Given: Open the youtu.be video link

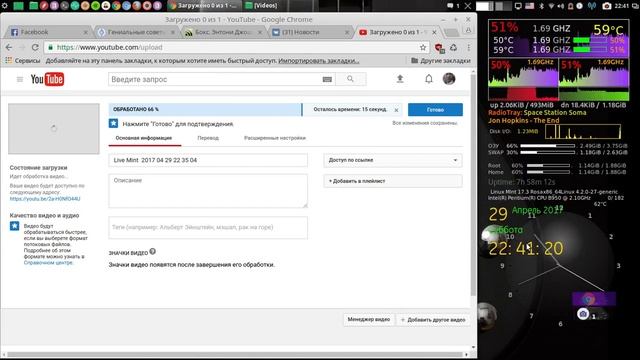Looking at the screenshot, I should pos(45,199).
